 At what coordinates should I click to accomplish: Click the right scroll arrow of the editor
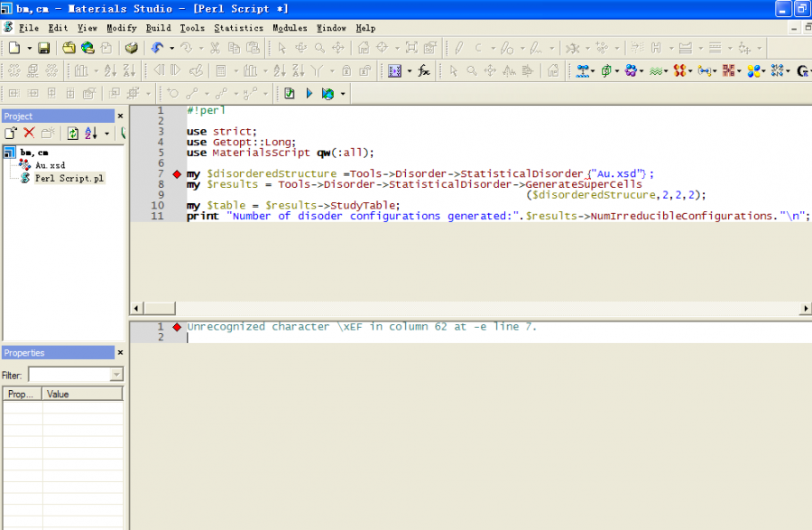pos(806,308)
